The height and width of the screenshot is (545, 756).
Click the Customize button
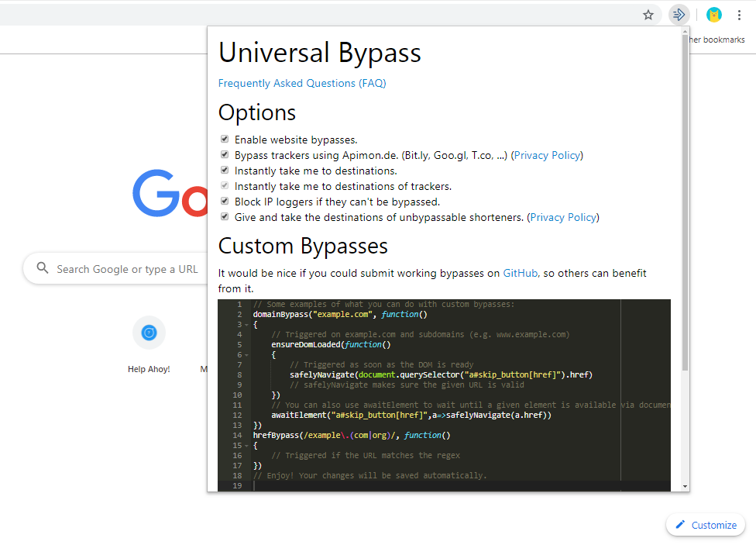705,525
